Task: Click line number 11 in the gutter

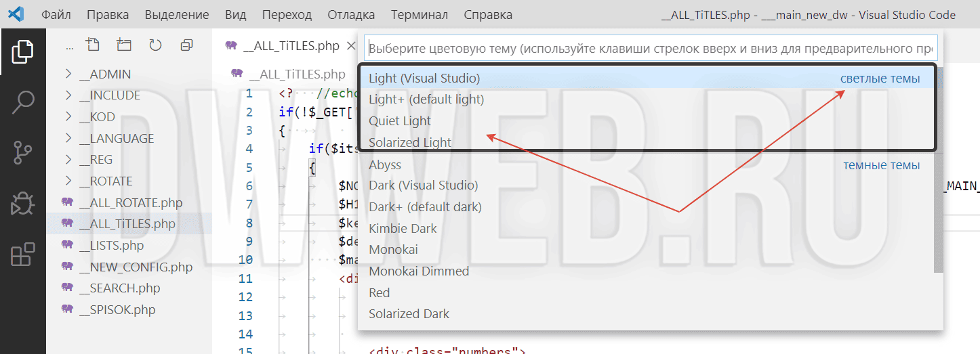Action: [x=245, y=278]
